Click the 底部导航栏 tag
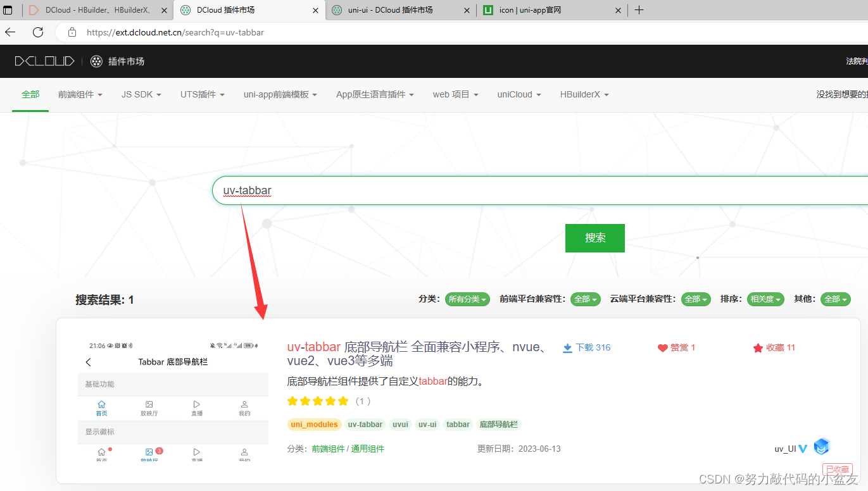The width and height of the screenshot is (868, 491). pos(499,425)
